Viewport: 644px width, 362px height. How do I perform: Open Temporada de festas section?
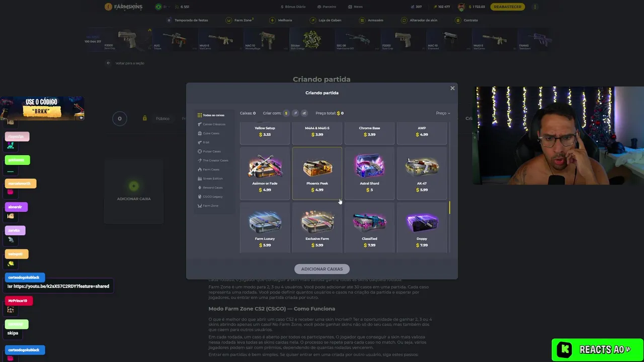click(x=187, y=20)
